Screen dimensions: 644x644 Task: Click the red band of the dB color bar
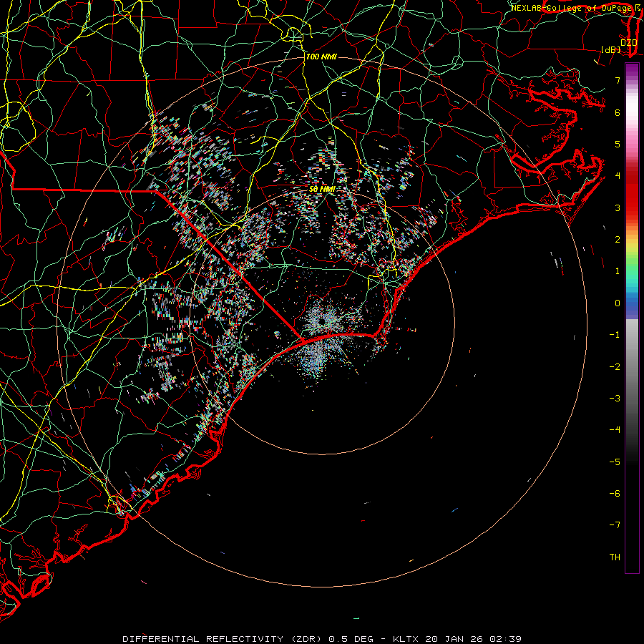point(632,195)
